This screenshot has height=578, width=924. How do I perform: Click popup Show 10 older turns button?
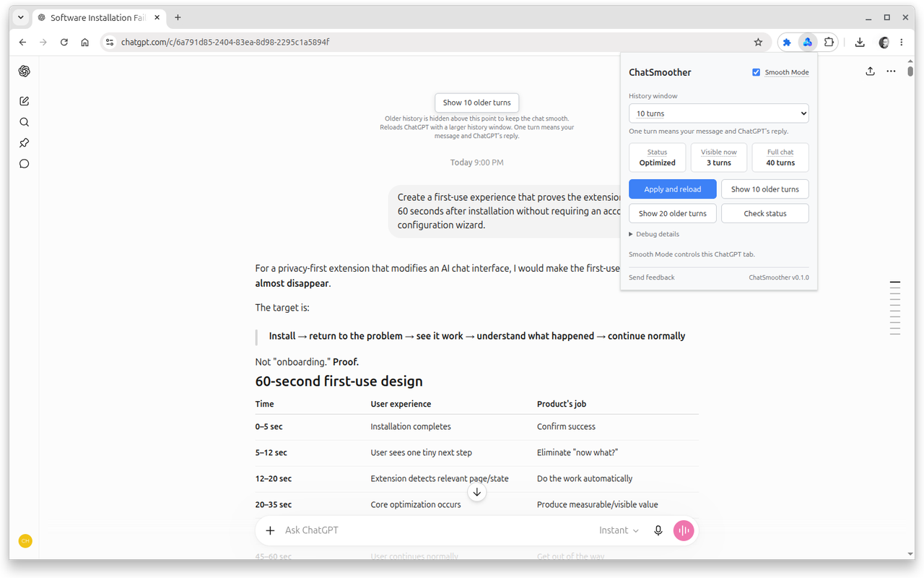coord(764,189)
